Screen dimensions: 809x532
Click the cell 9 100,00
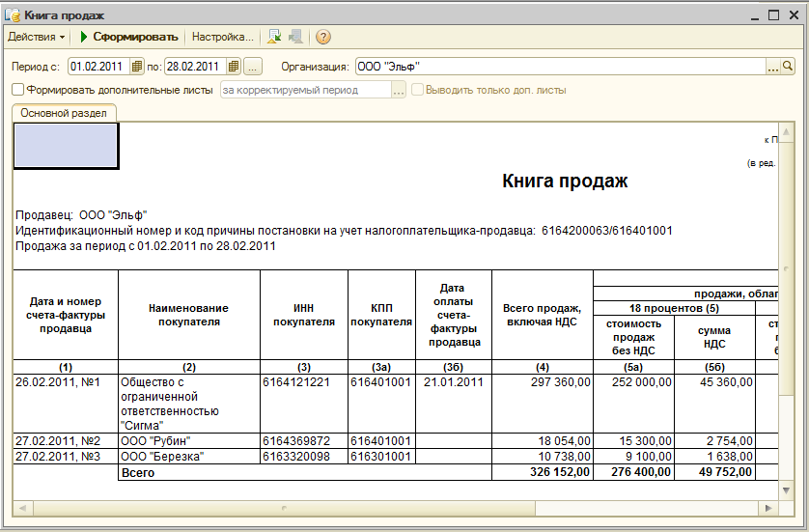coord(634,457)
